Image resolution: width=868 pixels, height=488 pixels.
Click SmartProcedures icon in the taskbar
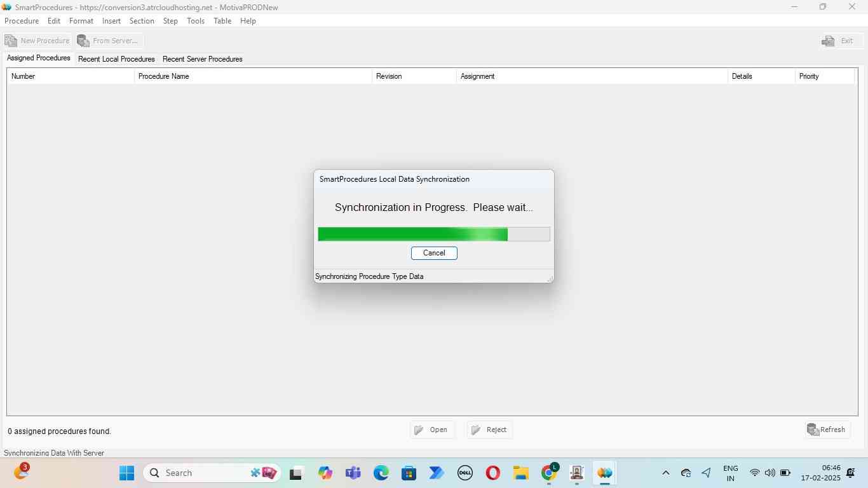(x=605, y=473)
